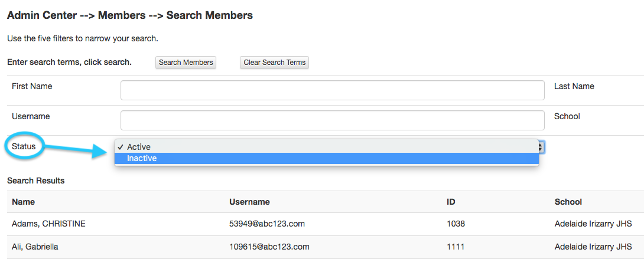Click the Search Members button

186,63
